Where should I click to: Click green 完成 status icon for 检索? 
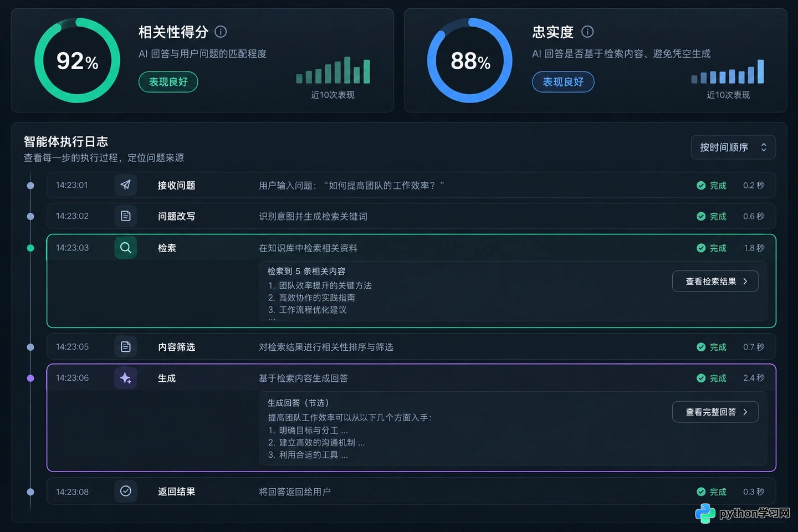click(x=701, y=248)
